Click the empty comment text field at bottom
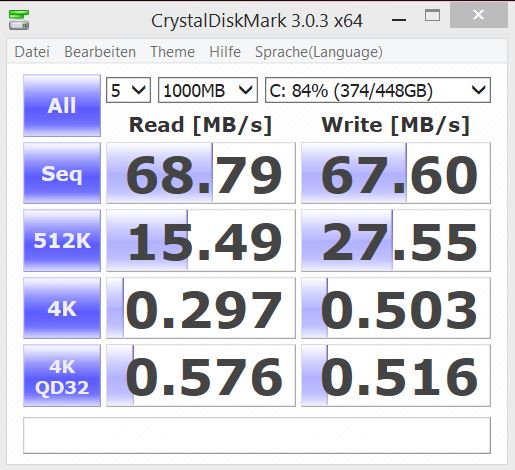This screenshot has width=515, height=470. tap(257, 435)
